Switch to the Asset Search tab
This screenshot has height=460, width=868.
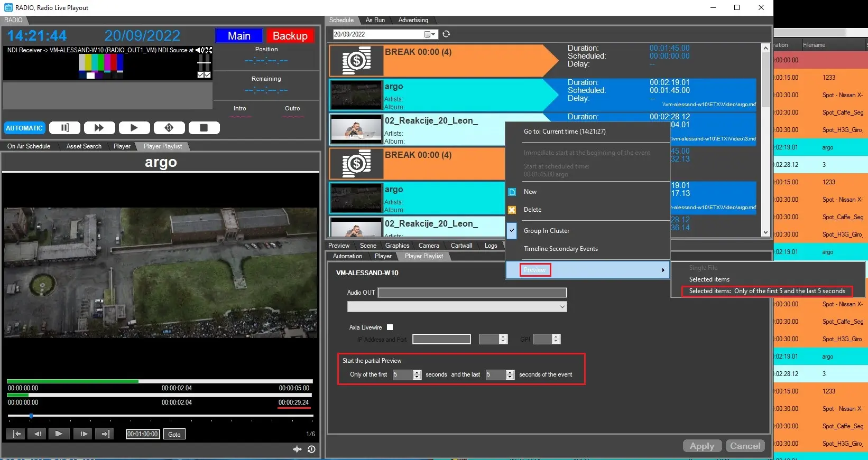(x=84, y=146)
